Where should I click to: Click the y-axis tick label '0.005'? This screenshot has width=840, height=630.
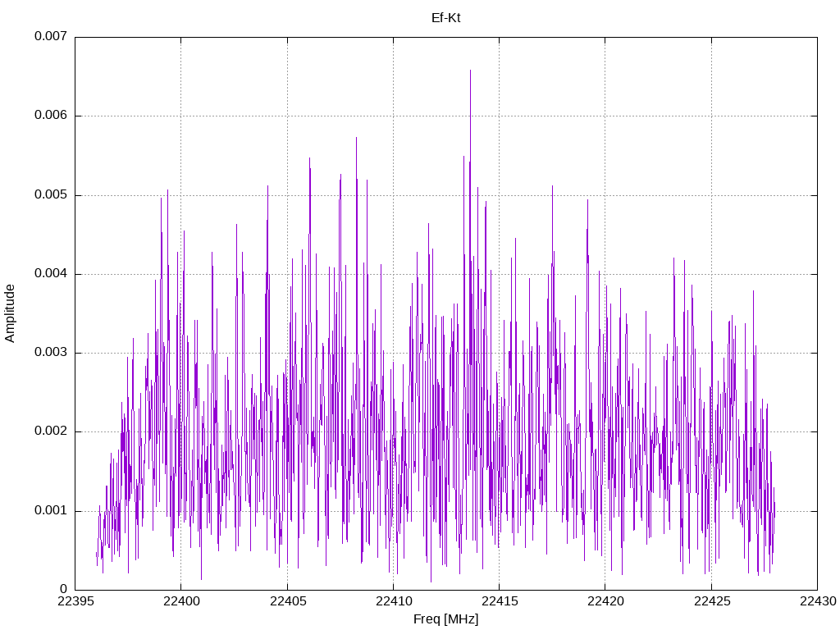(x=51, y=194)
